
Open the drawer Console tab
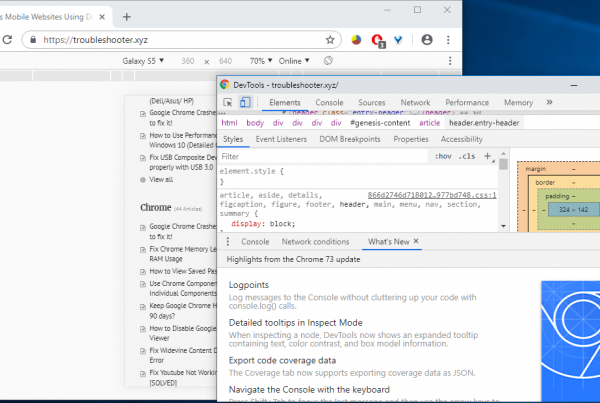click(255, 242)
